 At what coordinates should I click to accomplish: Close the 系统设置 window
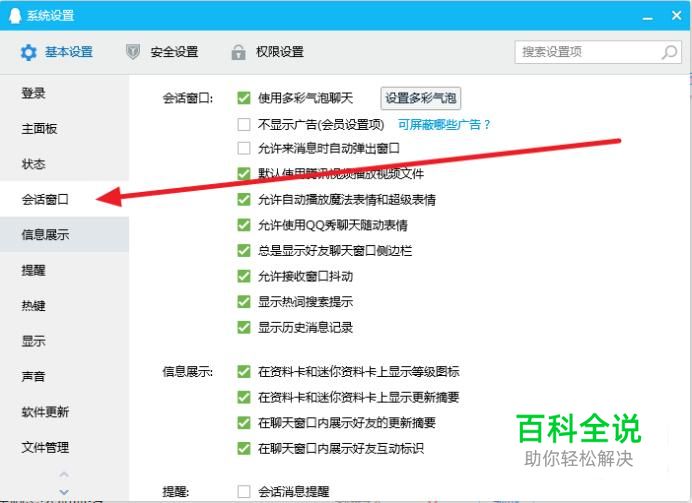tap(676, 15)
